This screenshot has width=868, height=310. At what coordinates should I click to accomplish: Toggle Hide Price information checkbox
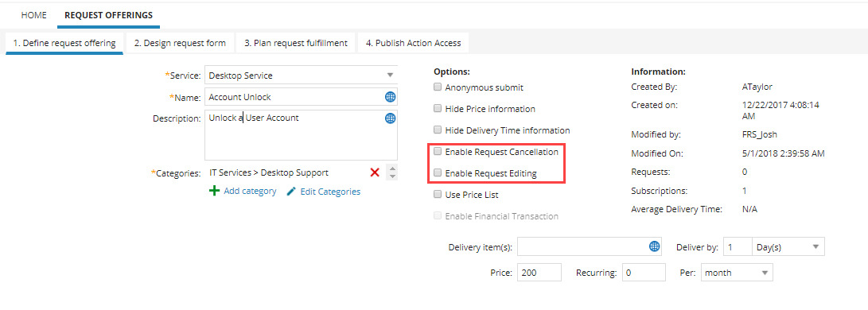[x=438, y=108]
